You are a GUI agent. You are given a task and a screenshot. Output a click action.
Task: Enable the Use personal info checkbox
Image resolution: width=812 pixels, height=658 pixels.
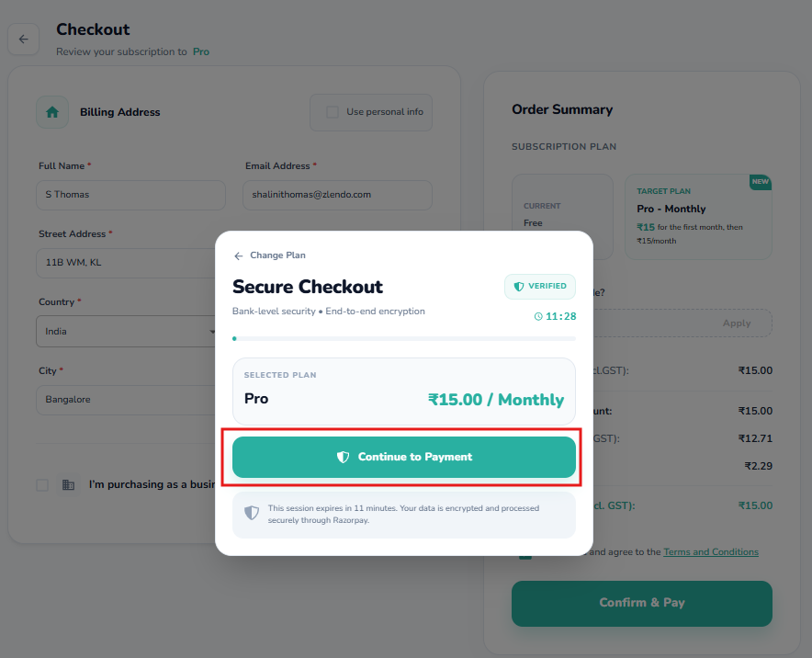(333, 112)
